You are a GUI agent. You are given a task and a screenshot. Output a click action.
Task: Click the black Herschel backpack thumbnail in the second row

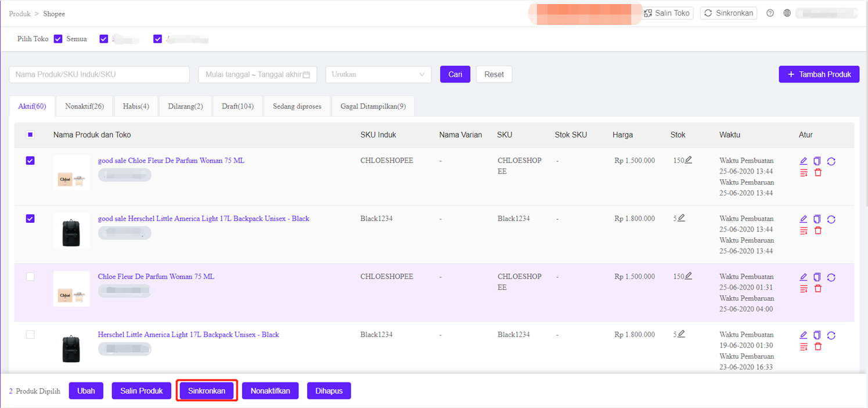(71, 231)
